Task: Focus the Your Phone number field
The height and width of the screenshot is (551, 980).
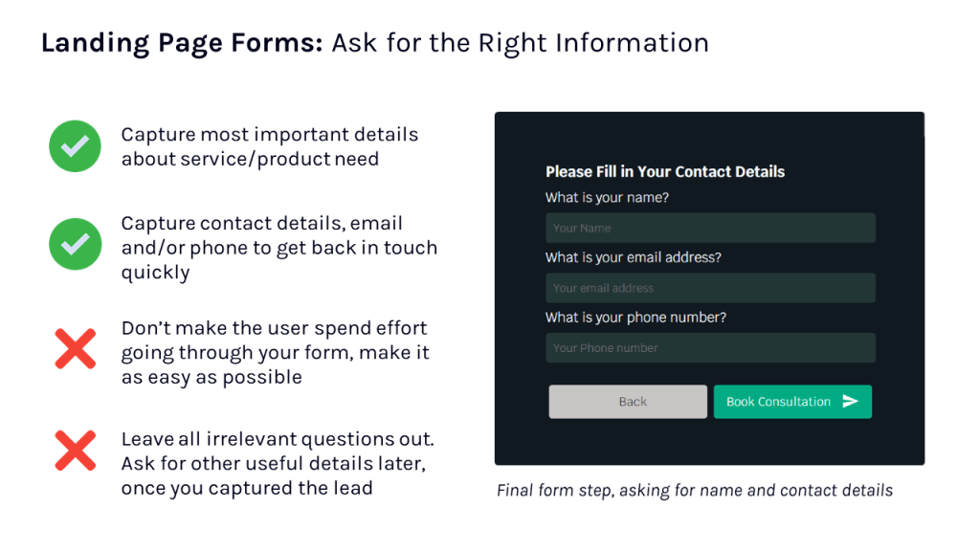Action: pyautogui.click(x=710, y=348)
